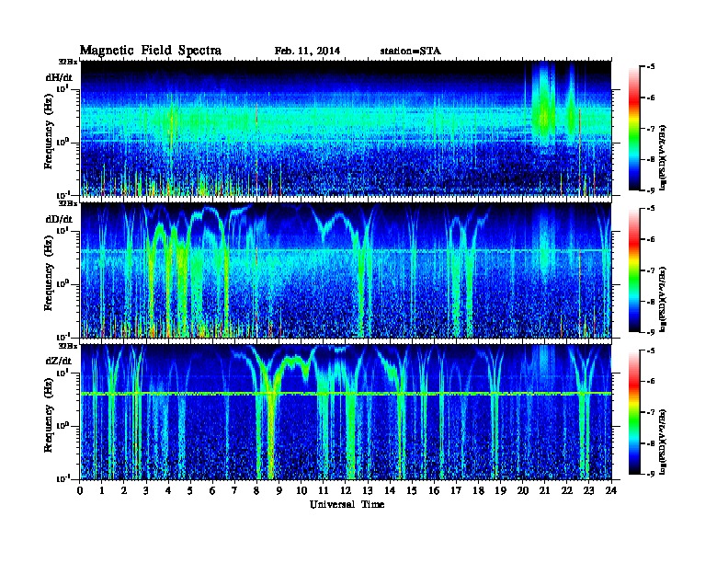Click the hour tick label "3"
The width and height of the screenshot is (728, 563).
[x=146, y=490]
